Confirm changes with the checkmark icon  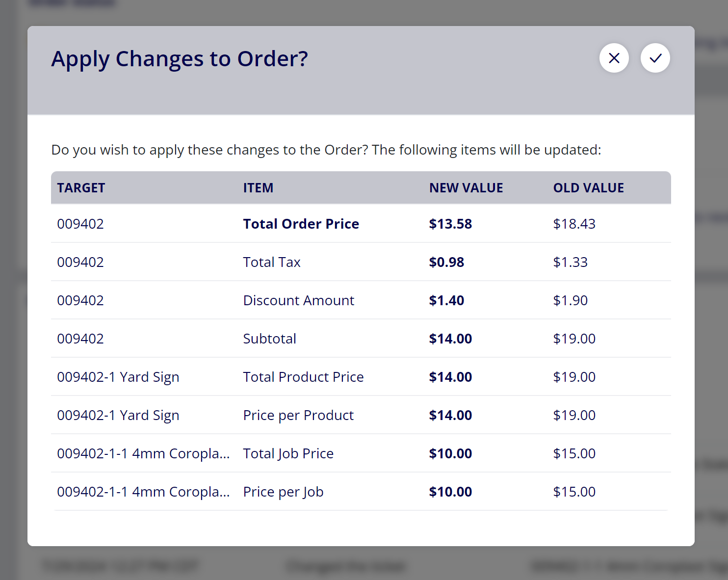[655, 58]
